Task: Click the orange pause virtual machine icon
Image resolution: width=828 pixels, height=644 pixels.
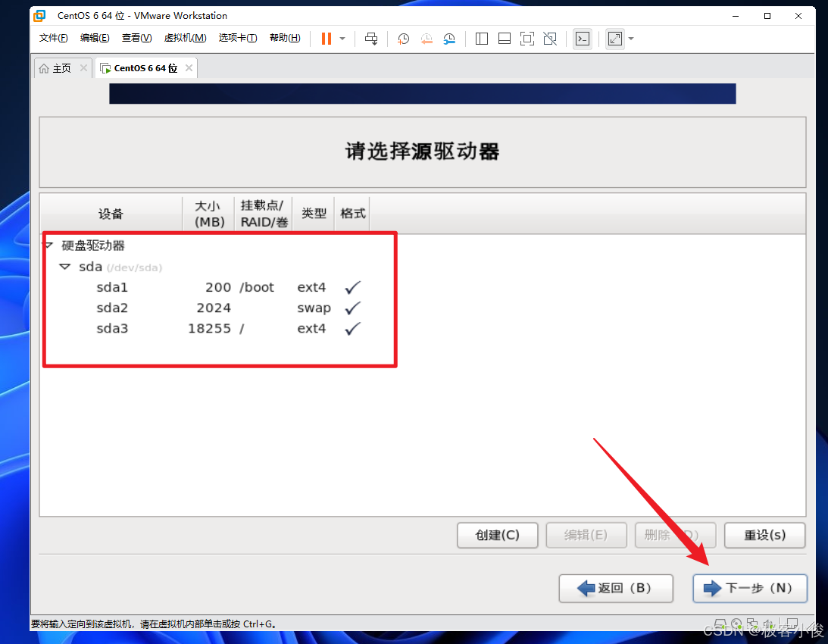Action: (327, 39)
